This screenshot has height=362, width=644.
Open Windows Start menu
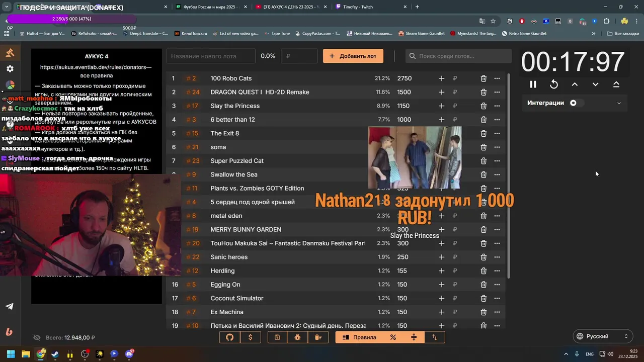pos(11,354)
